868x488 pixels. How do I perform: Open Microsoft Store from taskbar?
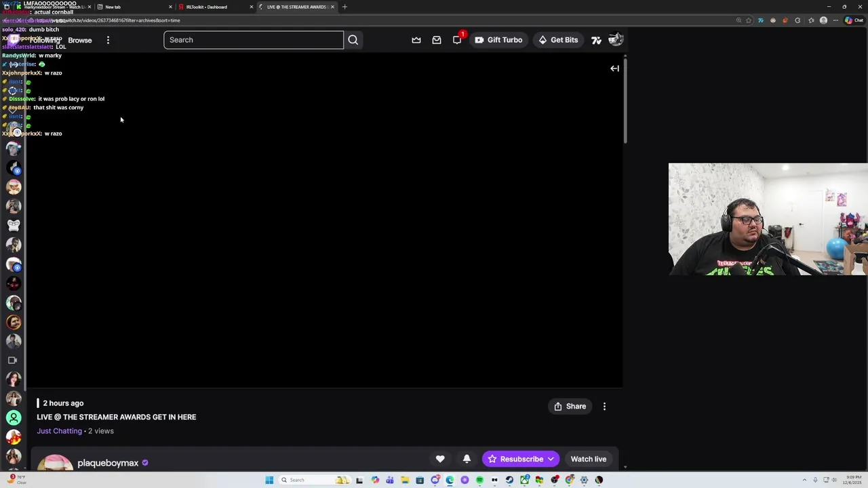(420, 480)
